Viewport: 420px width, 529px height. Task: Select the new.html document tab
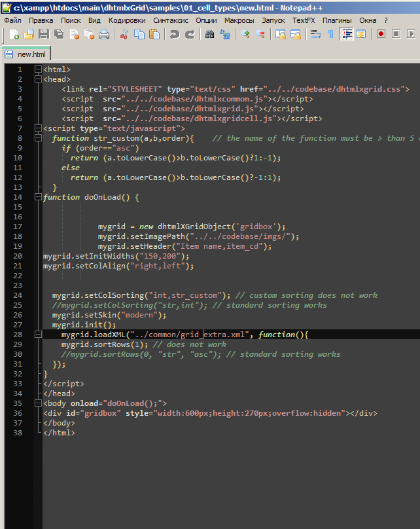pos(26,54)
